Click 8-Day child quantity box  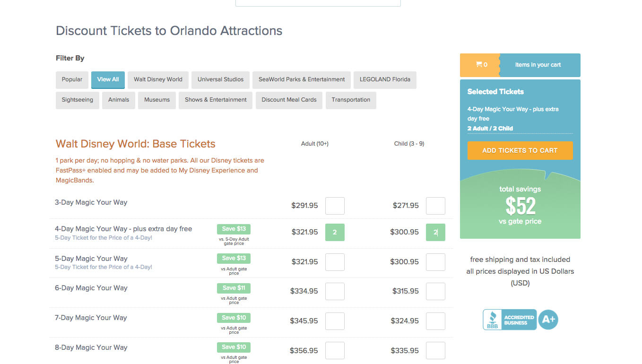point(435,351)
